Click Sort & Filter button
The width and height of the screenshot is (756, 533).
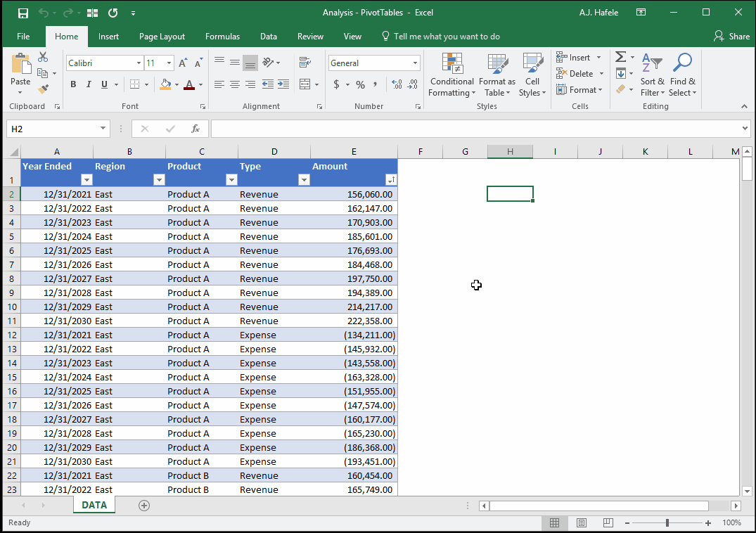click(x=653, y=75)
